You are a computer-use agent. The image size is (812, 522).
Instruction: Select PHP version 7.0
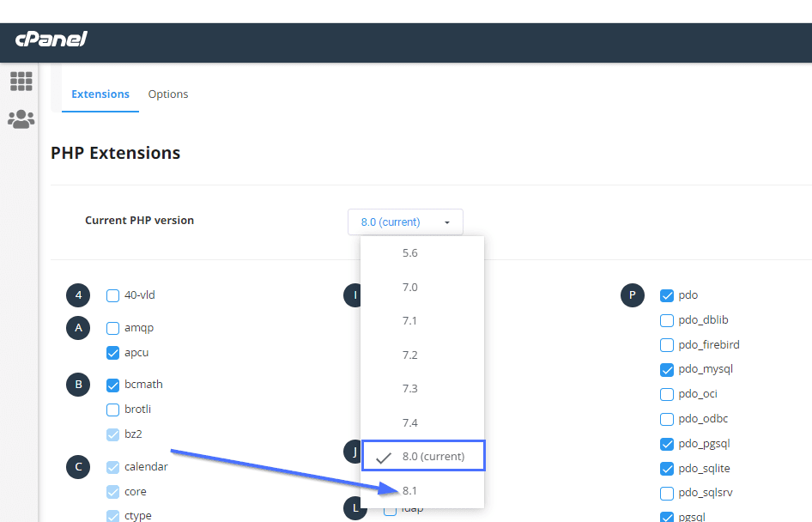pyautogui.click(x=422, y=288)
